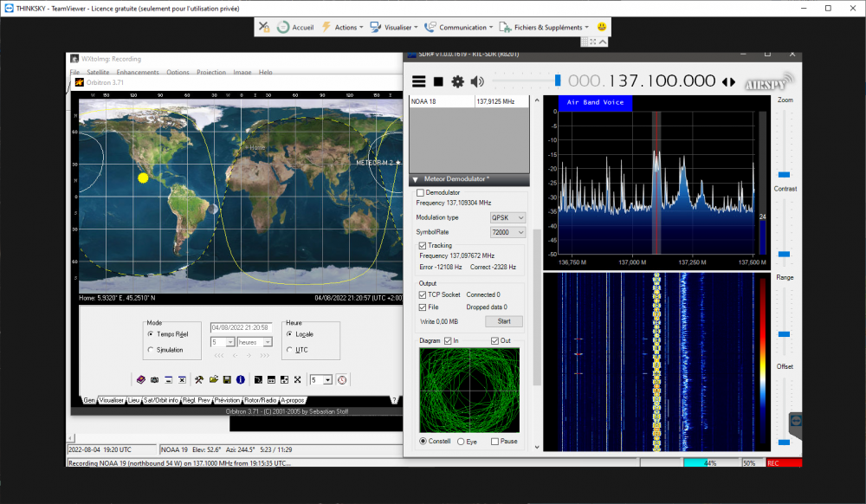
Task: Click the Start button in Output section
Action: tap(504, 321)
